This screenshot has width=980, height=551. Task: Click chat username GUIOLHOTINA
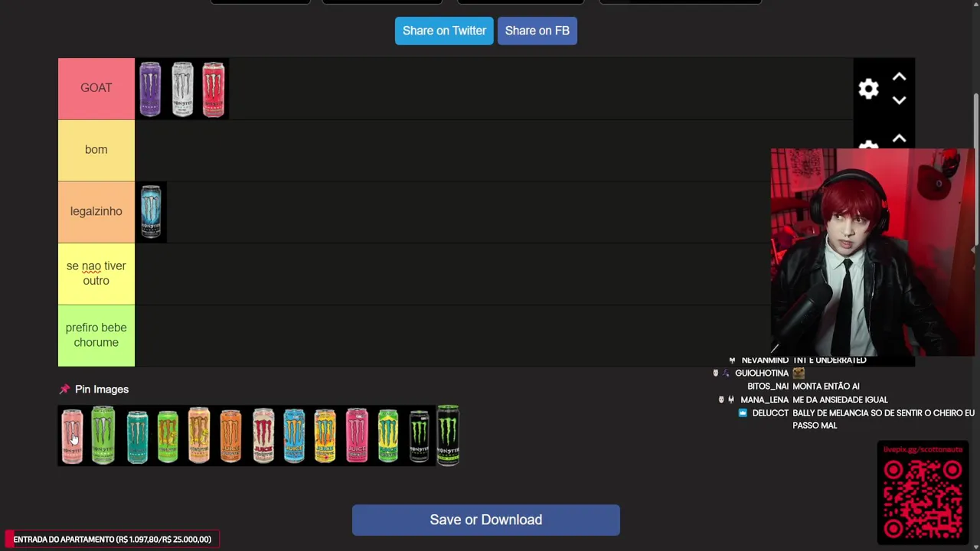click(x=762, y=373)
